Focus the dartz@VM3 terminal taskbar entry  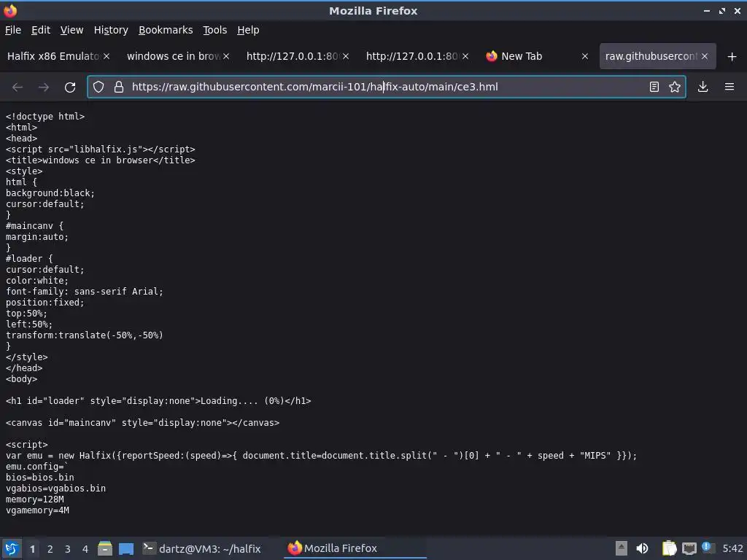click(x=202, y=548)
